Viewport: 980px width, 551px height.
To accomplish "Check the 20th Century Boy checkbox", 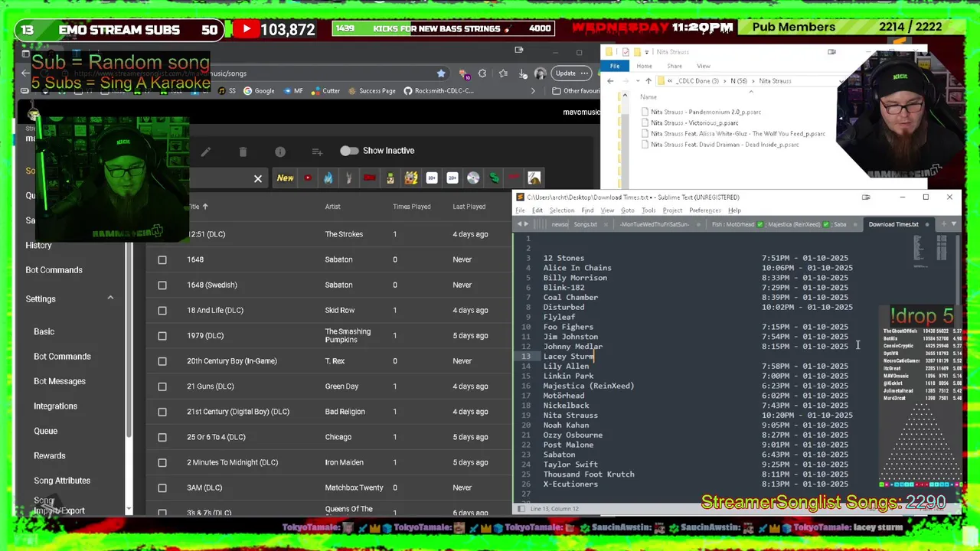I will click(162, 361).
